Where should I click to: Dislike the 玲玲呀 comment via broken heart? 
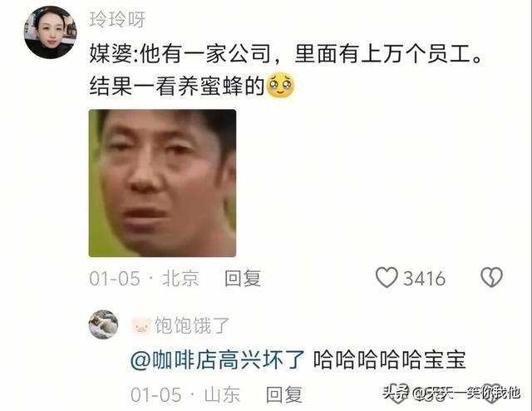pyautogui.click(x=491, y=278)
